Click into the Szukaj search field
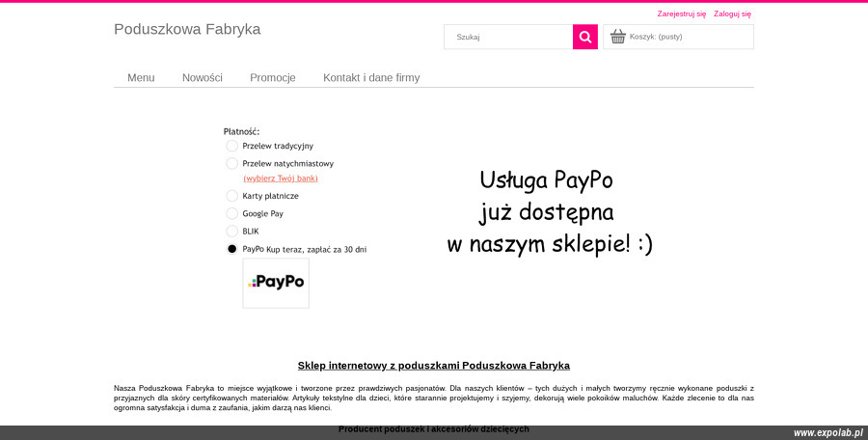This screenshot has height=440, width=868. pos(508,37)
